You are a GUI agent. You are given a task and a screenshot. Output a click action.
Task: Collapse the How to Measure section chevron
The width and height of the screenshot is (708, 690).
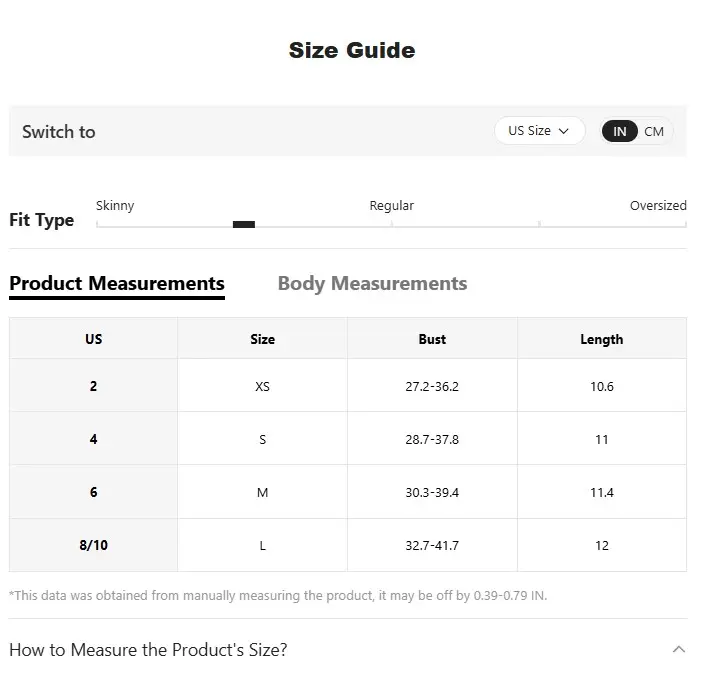tap(679, 650)
